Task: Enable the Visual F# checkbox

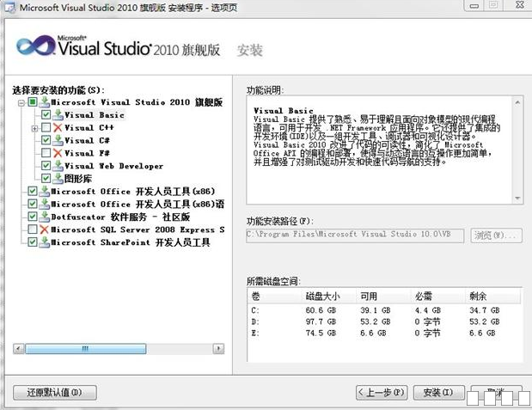Action: click(x=46, y=154)
